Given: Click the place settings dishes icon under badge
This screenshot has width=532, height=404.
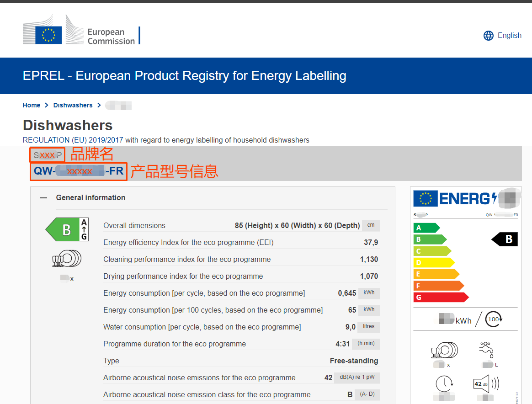Looking at the screenshot, I should click(x=67, y=259).
